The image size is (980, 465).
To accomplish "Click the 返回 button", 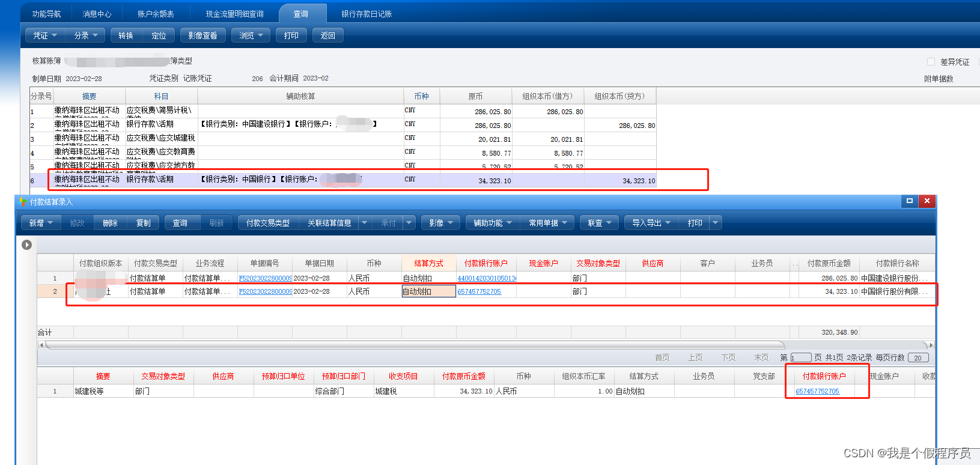I will [x=328, y=35].
